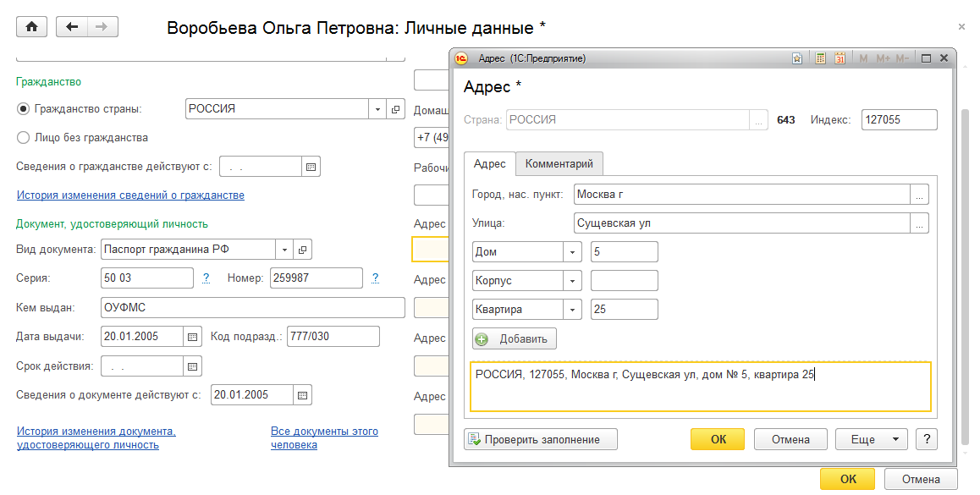
Task: Open the calendar icon in Адрес title bar
Action: 840,58
